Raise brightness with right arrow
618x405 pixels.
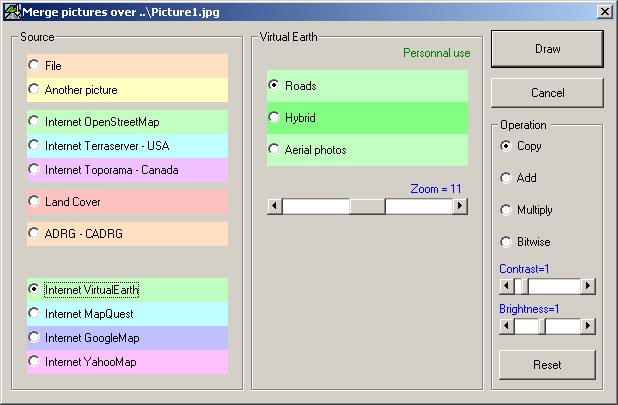[588, 326]
